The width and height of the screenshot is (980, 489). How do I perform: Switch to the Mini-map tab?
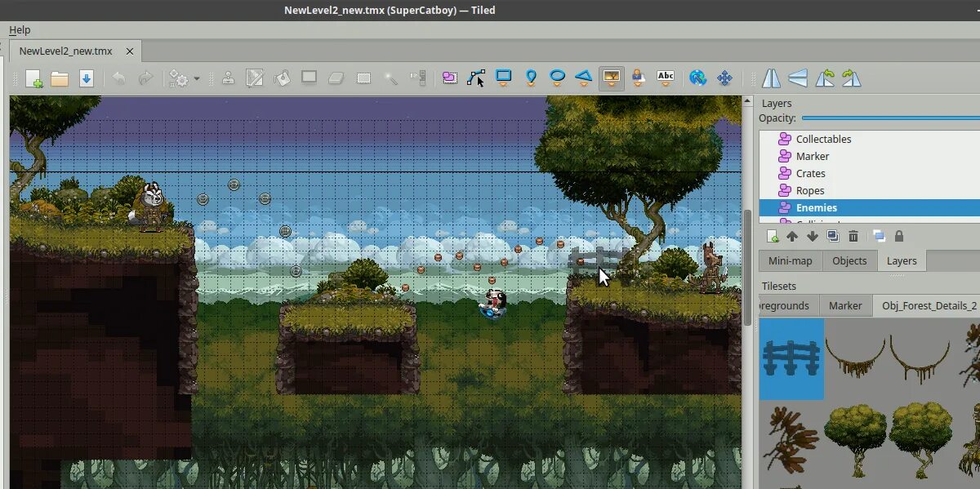point(791,260)
